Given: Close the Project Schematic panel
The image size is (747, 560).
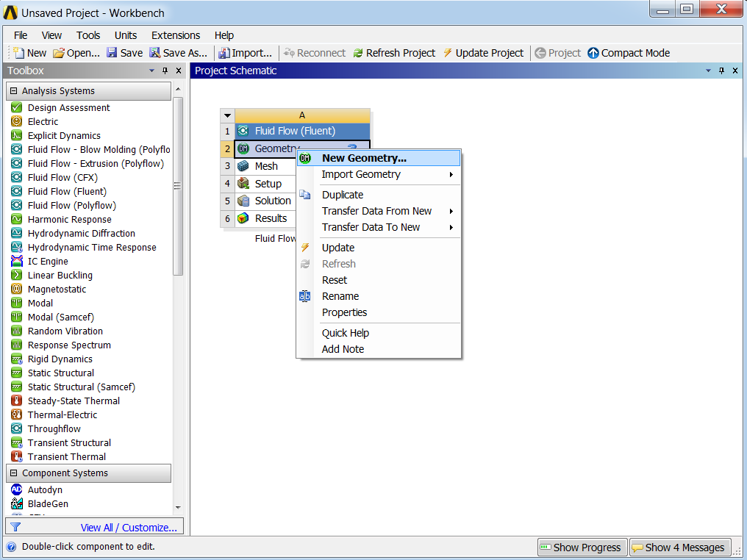Looking at the screenshot, I should click(x=735, y=71).
